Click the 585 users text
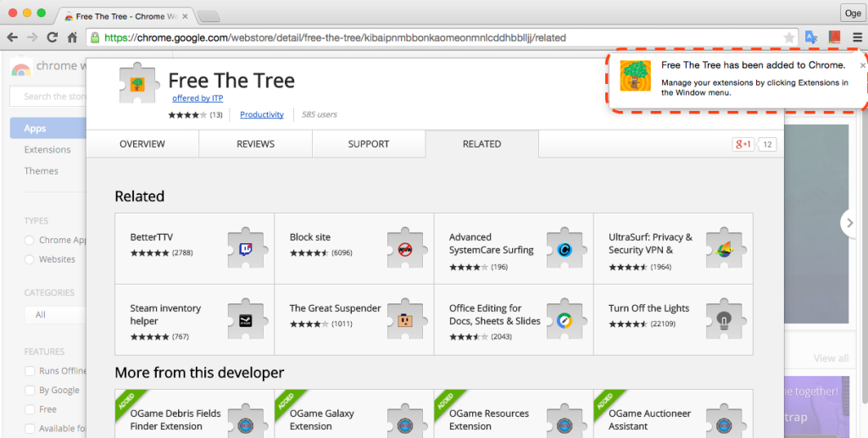Viewport: 868px width, 438px height. click(319, 114)
